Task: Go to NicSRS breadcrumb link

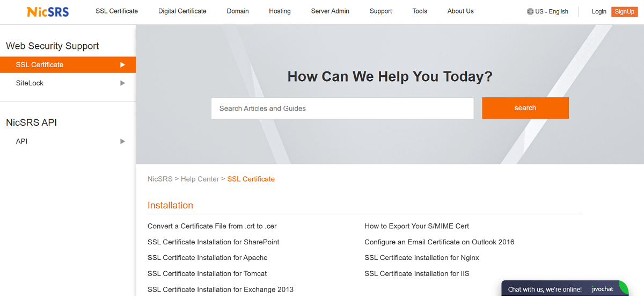Action: pos(160,179)
